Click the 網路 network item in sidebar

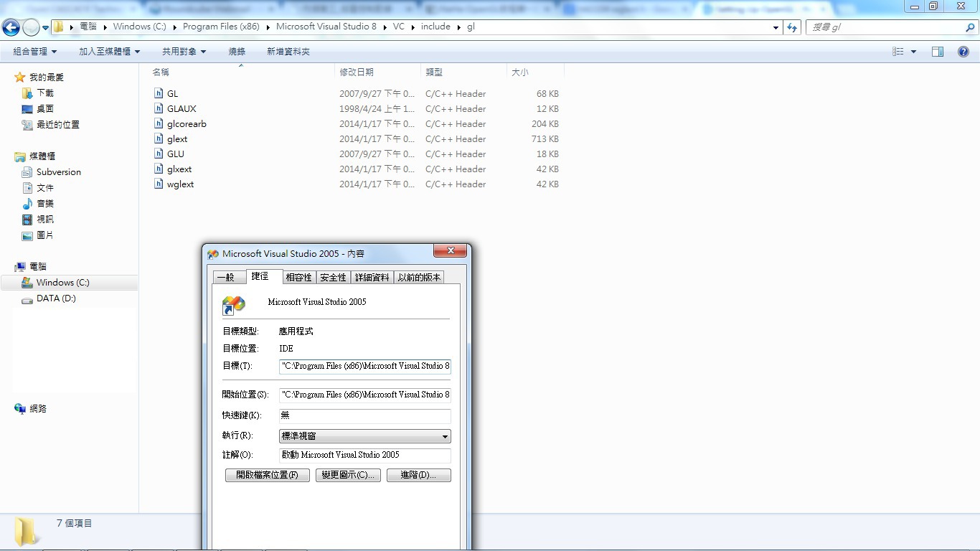pyautogui.click(x=30, y=409)
